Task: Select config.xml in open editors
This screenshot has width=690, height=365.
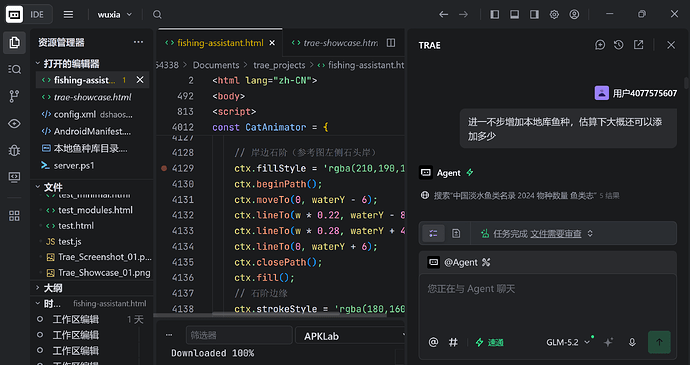Action: (92, 114)
